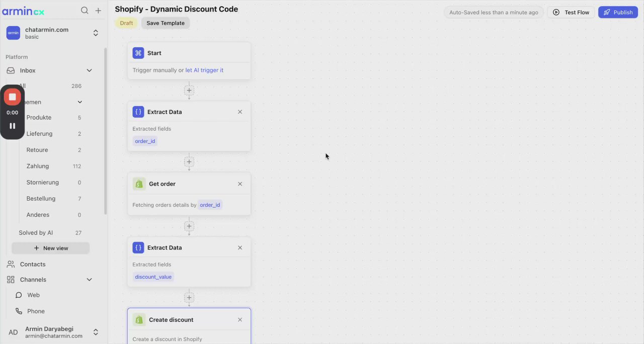Click the Phone handset icon

(19, 311)
